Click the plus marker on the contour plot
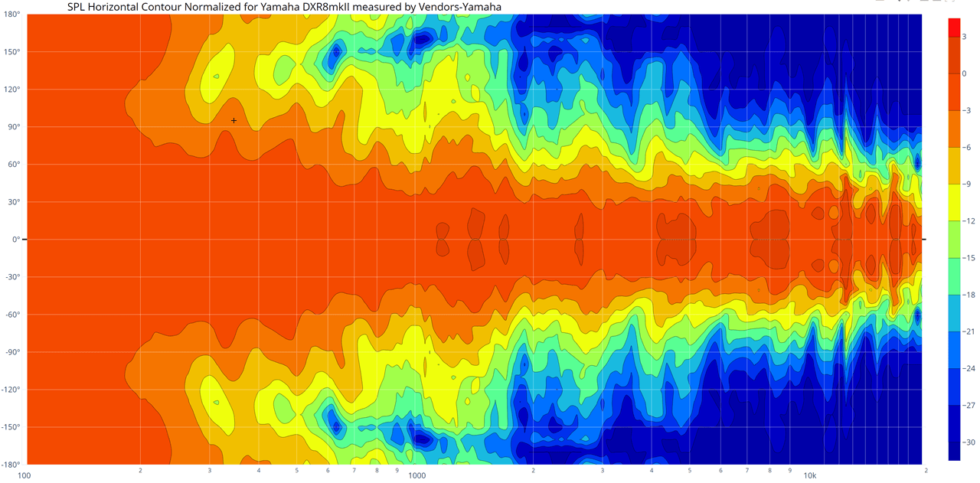Screen dimensions: 980x483 (x=234, y=121)
